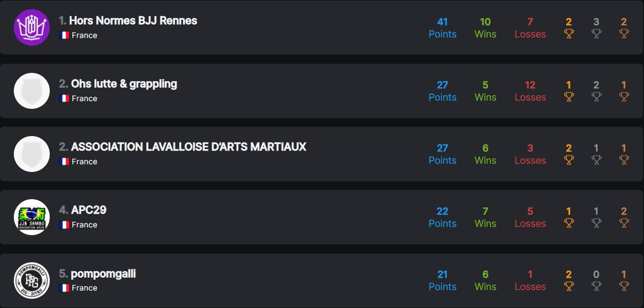Click bronze trophy icon in APC29 row
644x308 pixels.
pyautogui.click(x=623, y=223)
